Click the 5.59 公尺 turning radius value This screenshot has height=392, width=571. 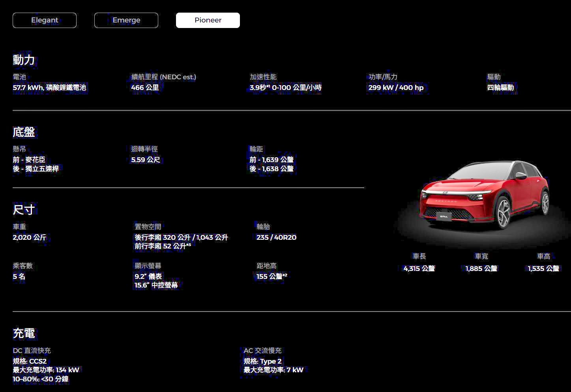pos(146,160)
